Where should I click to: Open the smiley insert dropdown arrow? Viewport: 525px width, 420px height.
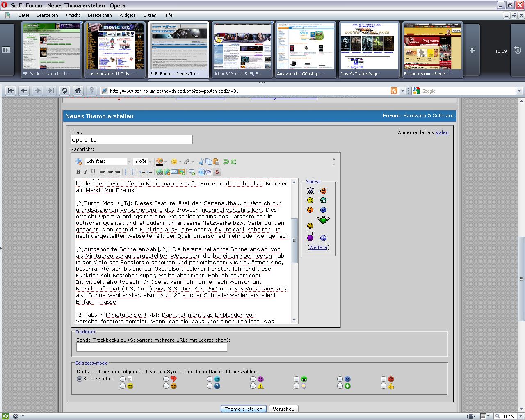point(180,162)
